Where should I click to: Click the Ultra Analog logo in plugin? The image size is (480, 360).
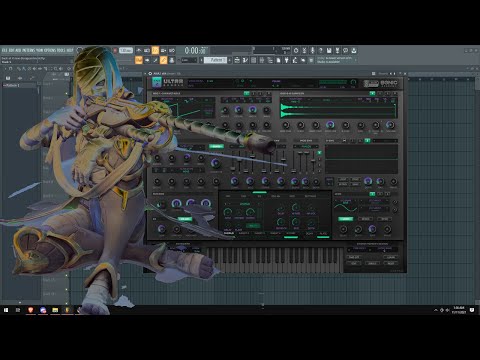tap(167, 82)
